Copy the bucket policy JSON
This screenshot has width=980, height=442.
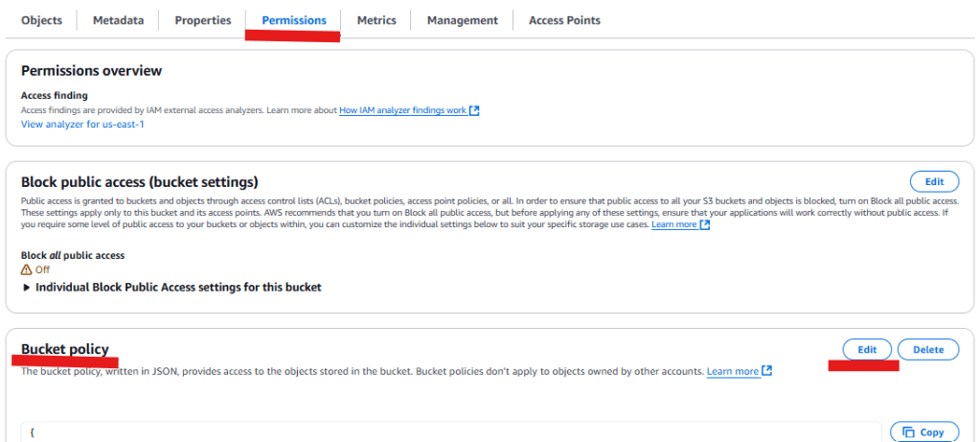click(923, 432)
